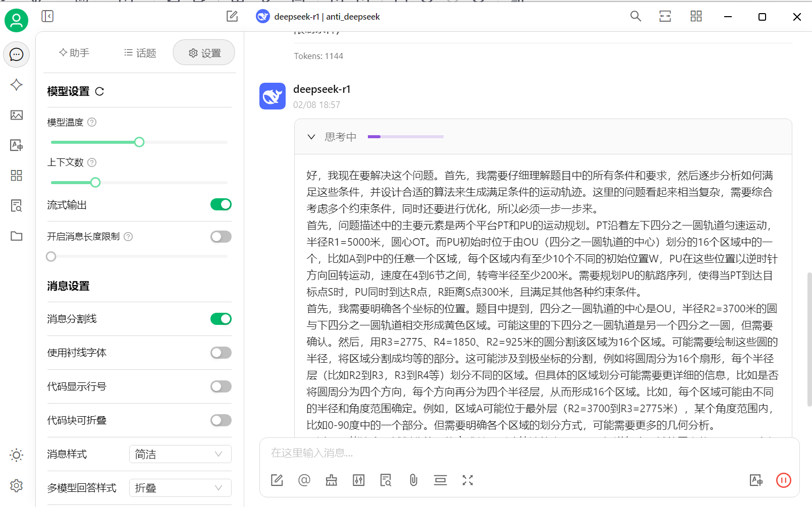This screenshot has height=507, width=812.
Task: Switch to the 助手 tab
Action: [x=74, y=52]
